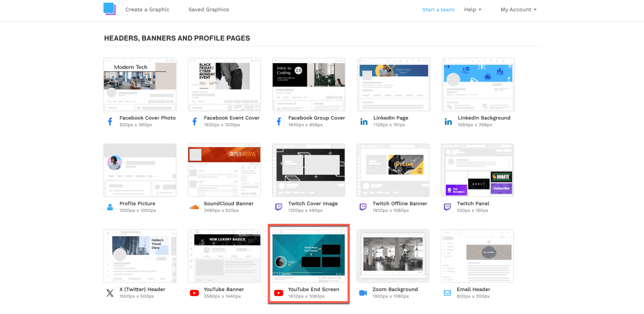Select Zoom Background template thumbnail
Screen dimensions: 644x314
[x=393, y=256]
